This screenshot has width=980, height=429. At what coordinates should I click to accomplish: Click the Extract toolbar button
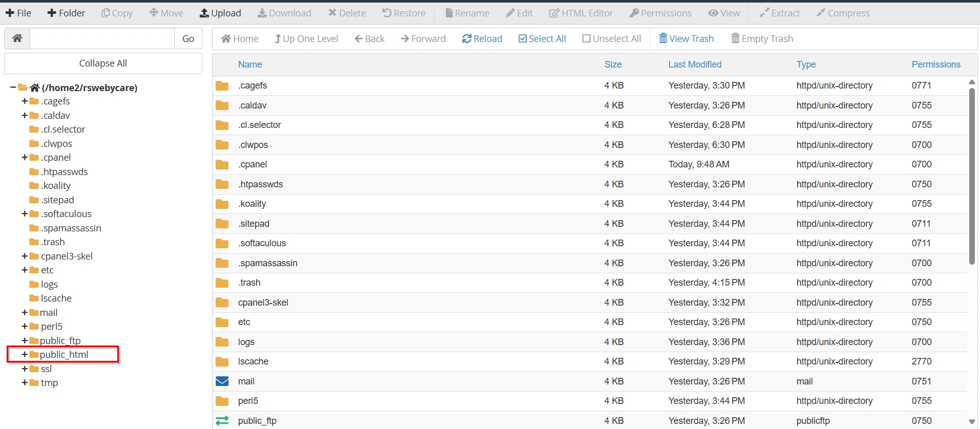point(779,13)
